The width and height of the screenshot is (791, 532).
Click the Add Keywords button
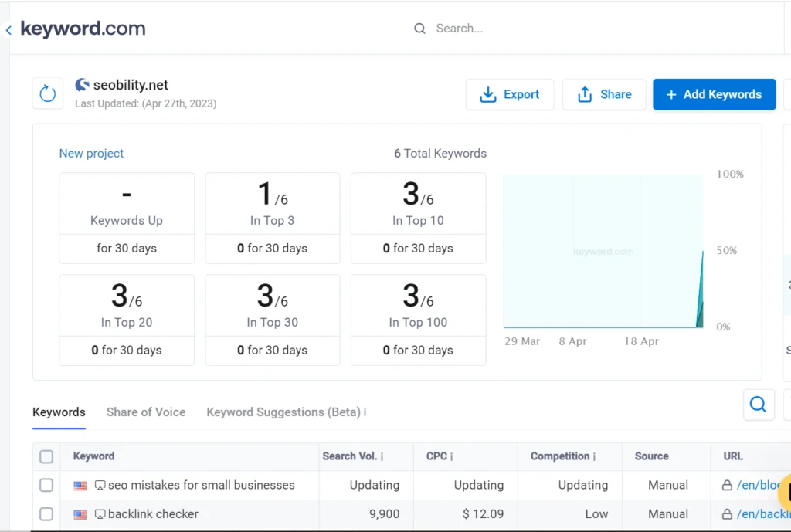(714, 94)
